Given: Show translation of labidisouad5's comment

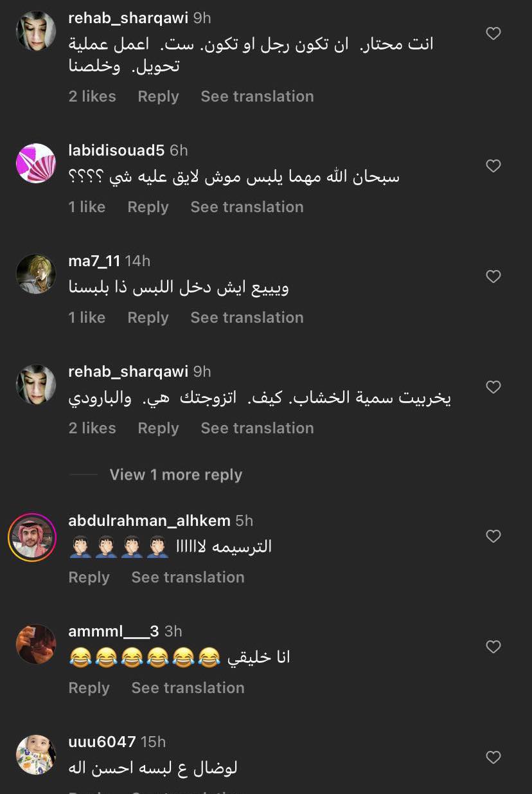Looking at the screenshot, I should [247, 207].
